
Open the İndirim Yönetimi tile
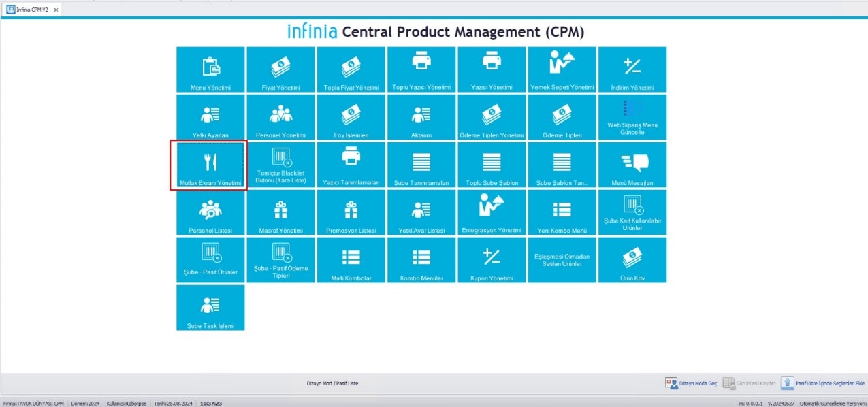click(632, 69)
